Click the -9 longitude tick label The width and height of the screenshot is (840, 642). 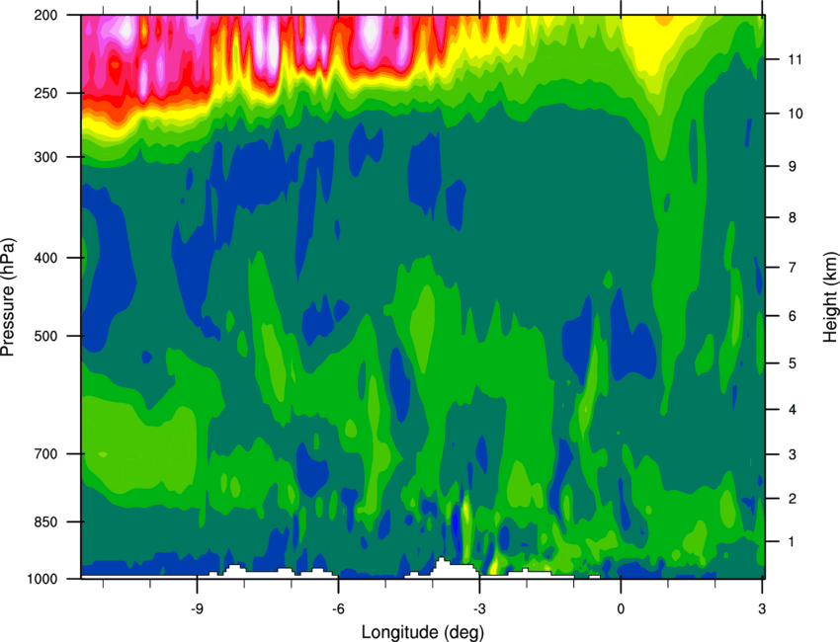(197, 609)
